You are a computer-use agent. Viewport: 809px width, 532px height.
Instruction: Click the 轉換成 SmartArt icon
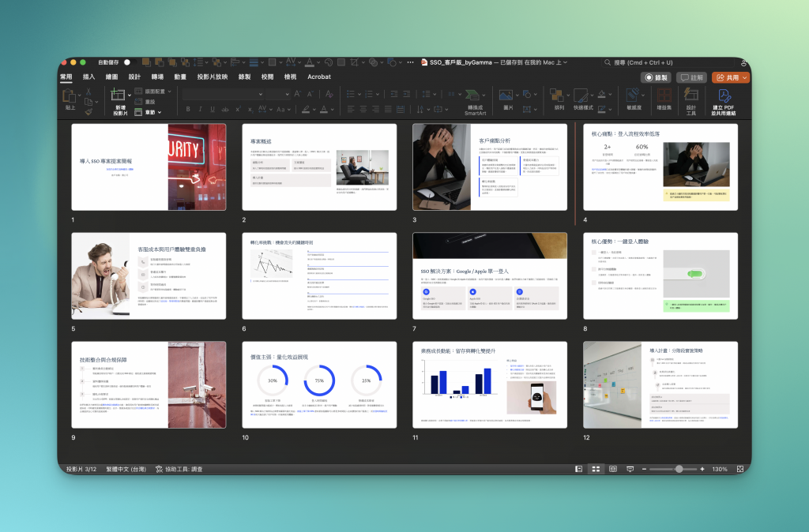[472, 96]
